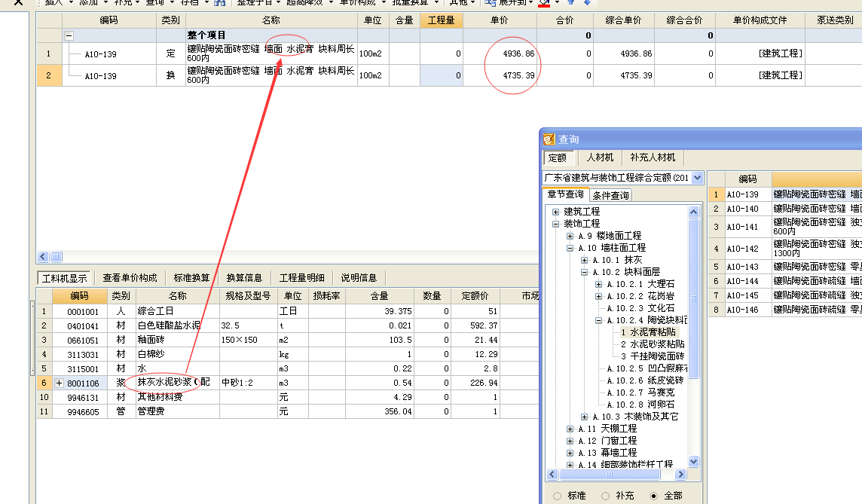Open the 补充人材机 tab
This screenshot has height=504, width=862.
click(653, 157)
